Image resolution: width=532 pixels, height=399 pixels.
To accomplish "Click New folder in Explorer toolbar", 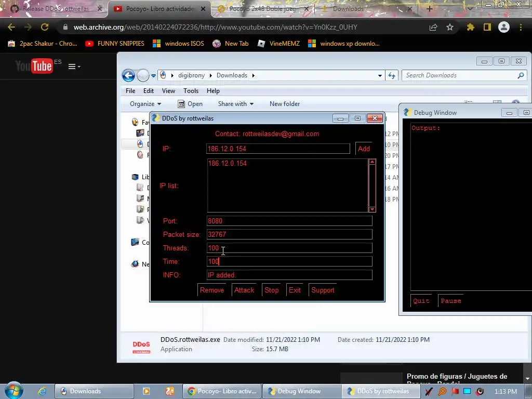I will (285, 104).
